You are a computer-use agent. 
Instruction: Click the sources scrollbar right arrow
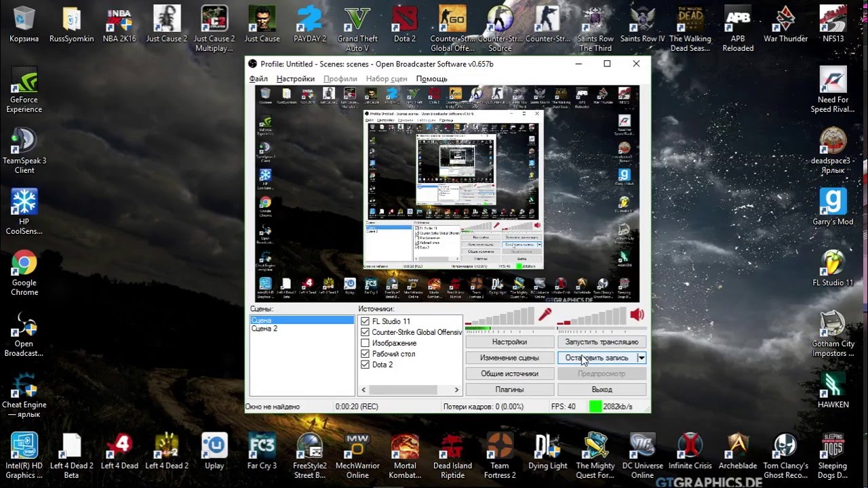(457, 390)
